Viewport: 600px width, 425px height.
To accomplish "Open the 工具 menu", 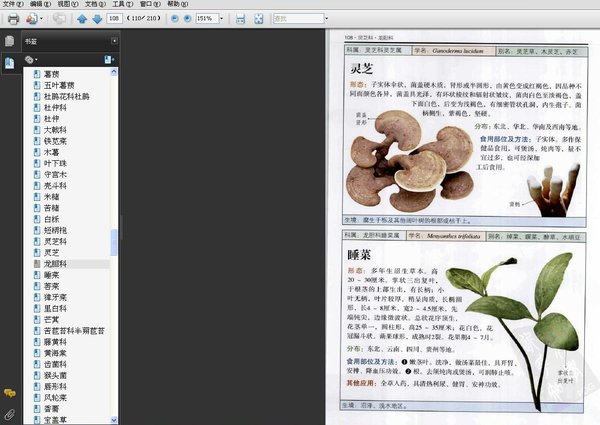I will click(123, 4).
